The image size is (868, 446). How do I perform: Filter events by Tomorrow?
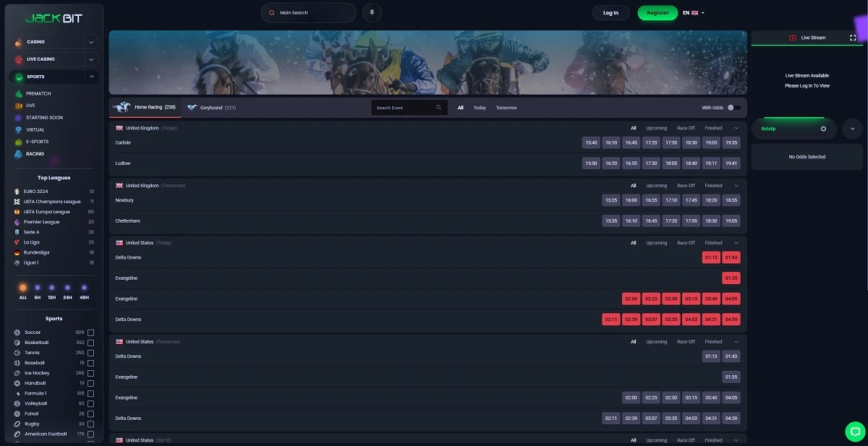pos(506,108)
